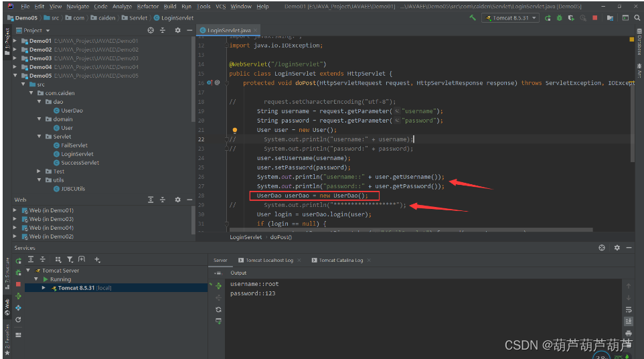Viewport: 644px width, 359px height.
Task: Toggle the 1: Project tool window button
Action: [7, 41]
